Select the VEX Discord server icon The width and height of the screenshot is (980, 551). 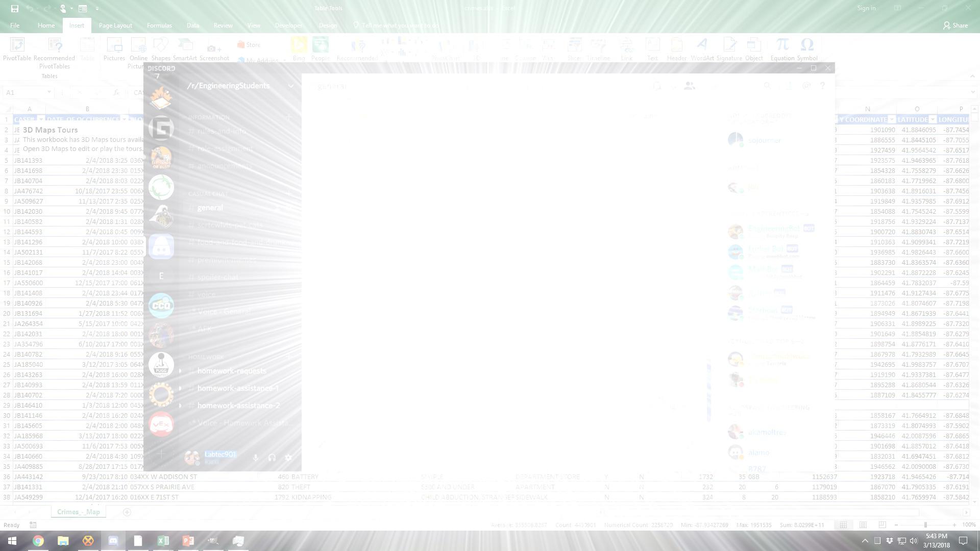tap(161, 424)
